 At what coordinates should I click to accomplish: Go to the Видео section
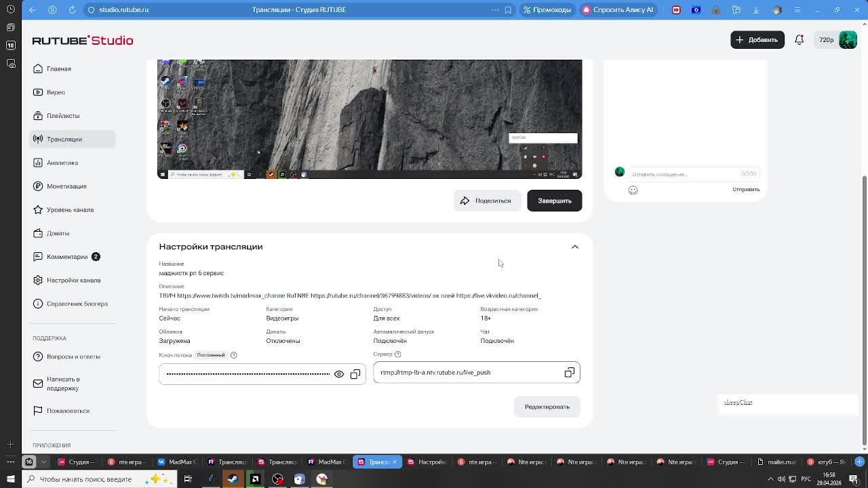pos(72,92)
